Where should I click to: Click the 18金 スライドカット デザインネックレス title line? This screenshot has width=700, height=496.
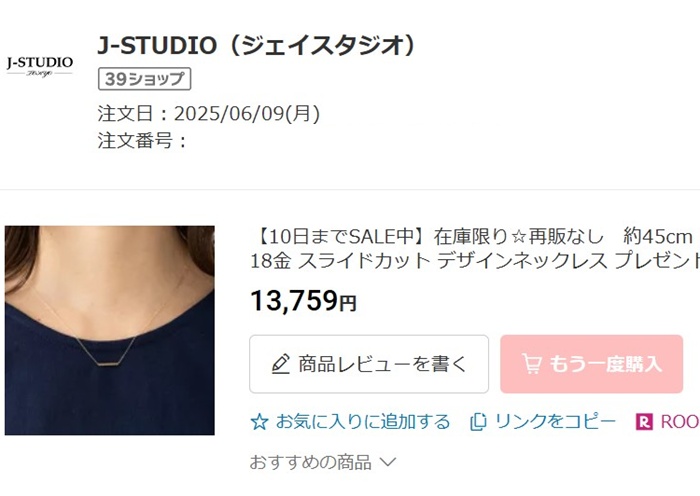pyautogui.click(x=475, y=261)
